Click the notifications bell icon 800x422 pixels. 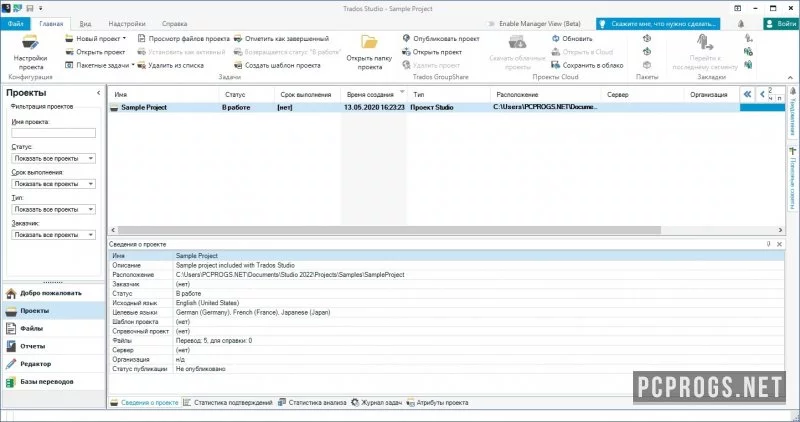point(741,23)
